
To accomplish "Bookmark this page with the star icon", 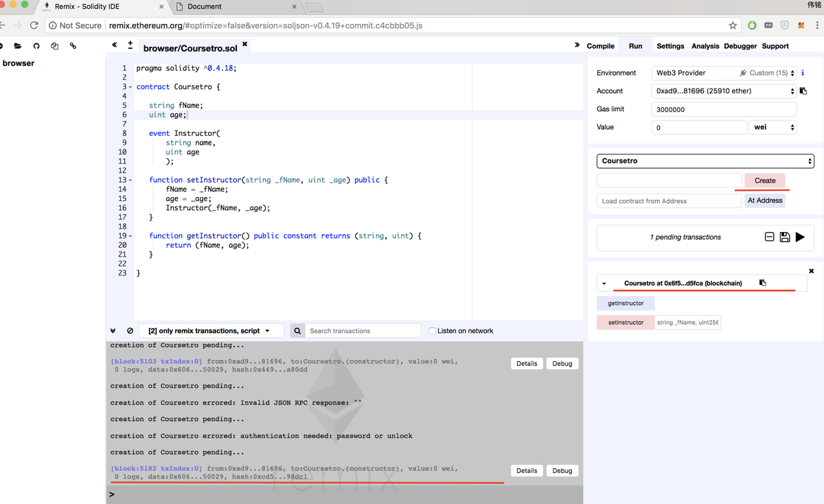I will coord(733,25).
